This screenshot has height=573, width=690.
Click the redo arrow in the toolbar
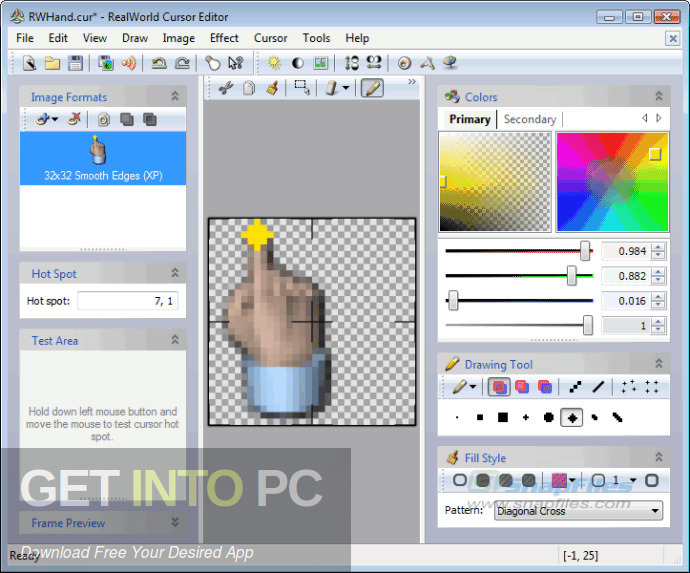(182, 63)
